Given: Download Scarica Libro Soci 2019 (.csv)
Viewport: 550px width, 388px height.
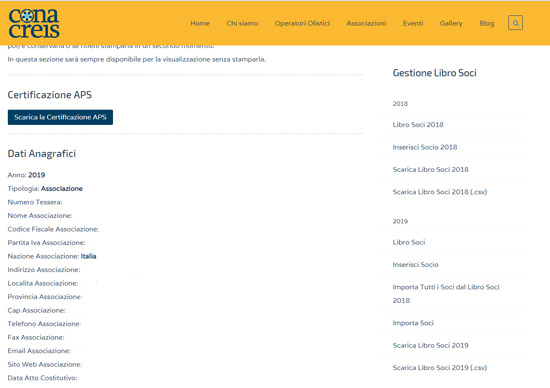Looking at the screenshot, I should click(x=440, y=368).
